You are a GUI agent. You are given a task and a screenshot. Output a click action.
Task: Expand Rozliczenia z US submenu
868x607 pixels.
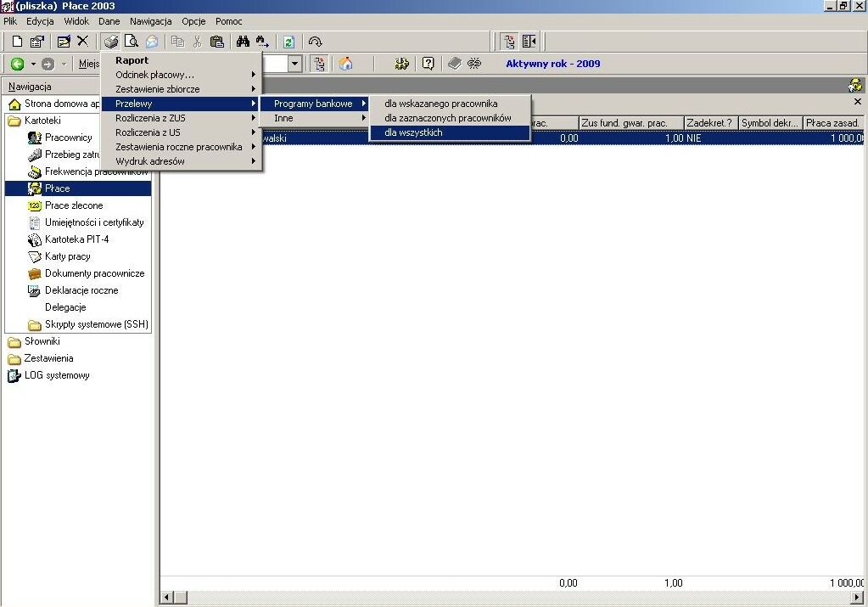coord(181,132)
